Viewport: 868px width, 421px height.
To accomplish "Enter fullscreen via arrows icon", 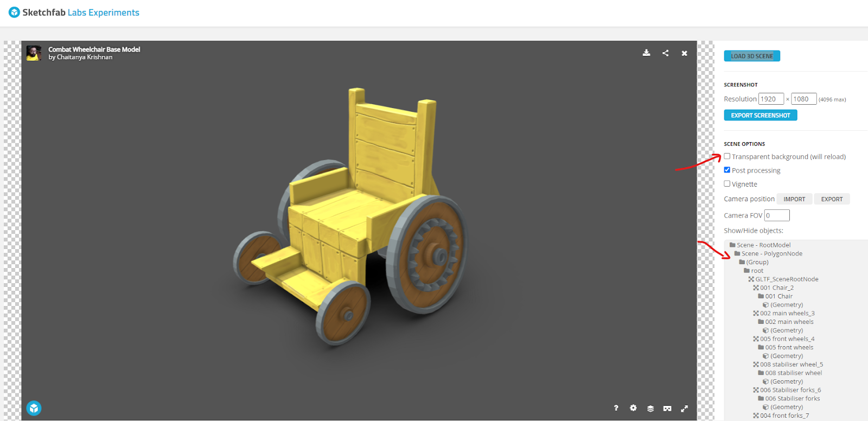I will click(x=684, y=408).
